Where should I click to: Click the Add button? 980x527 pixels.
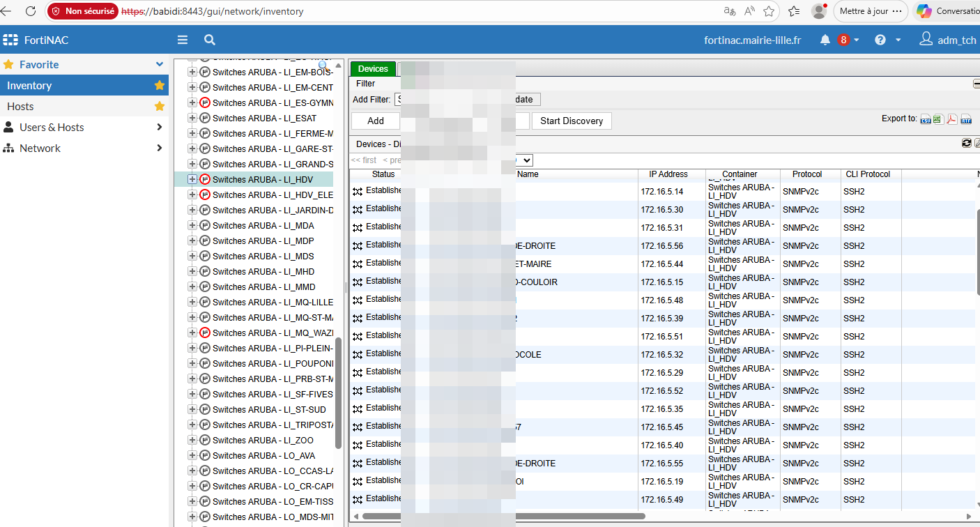[x=376, y=121]
